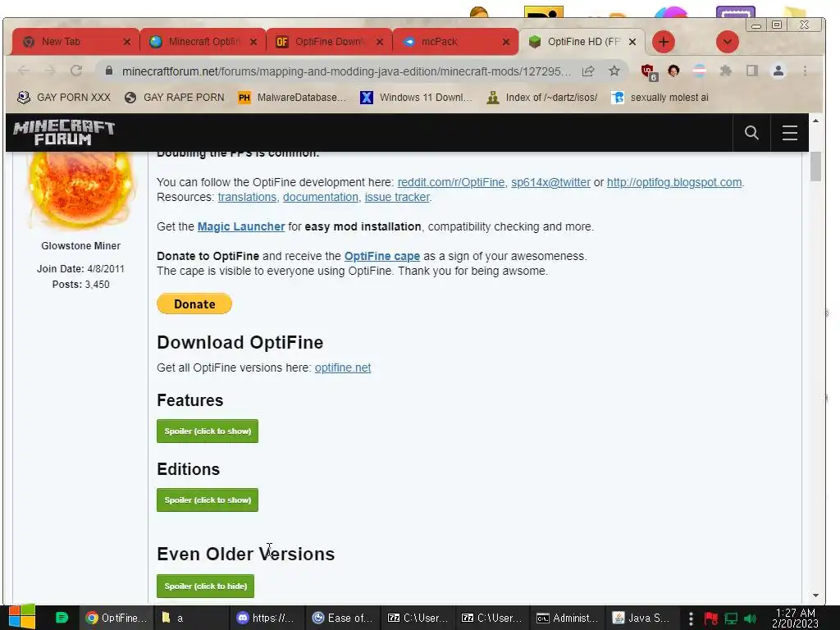Viewport: 840px width, 630px height.
Task: Open the sp614x@twitter link
Action: coord(550,182)
